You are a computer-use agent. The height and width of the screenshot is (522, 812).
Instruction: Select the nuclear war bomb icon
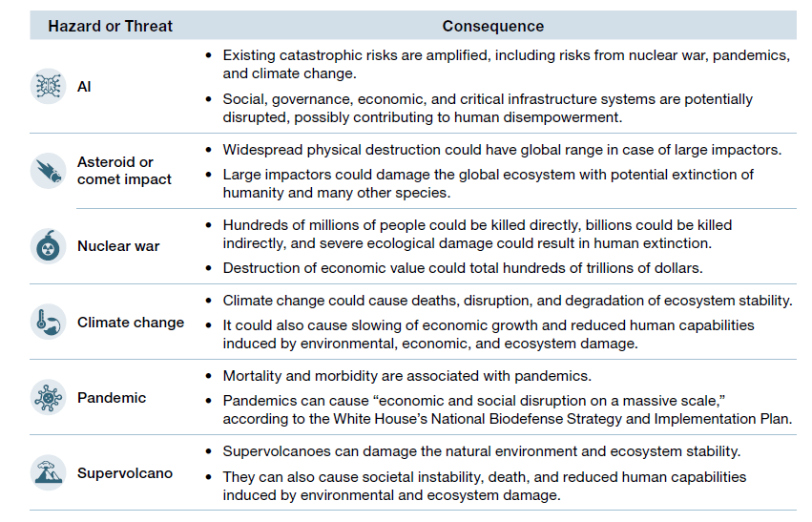[x=46, y=245]
